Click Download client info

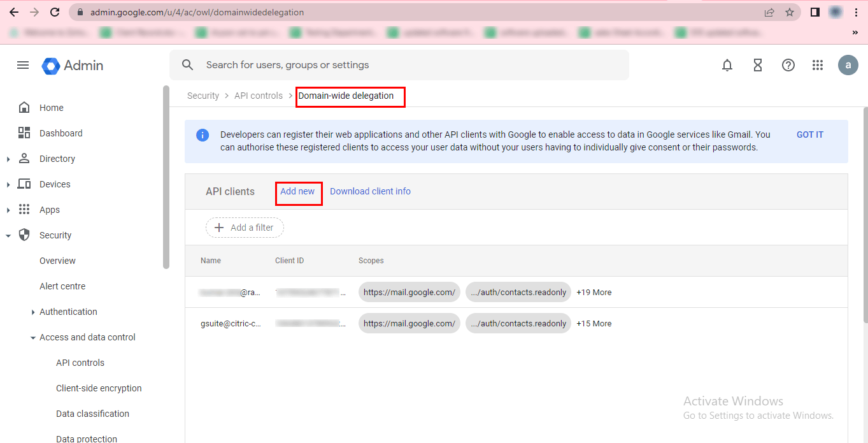(370, 191)
